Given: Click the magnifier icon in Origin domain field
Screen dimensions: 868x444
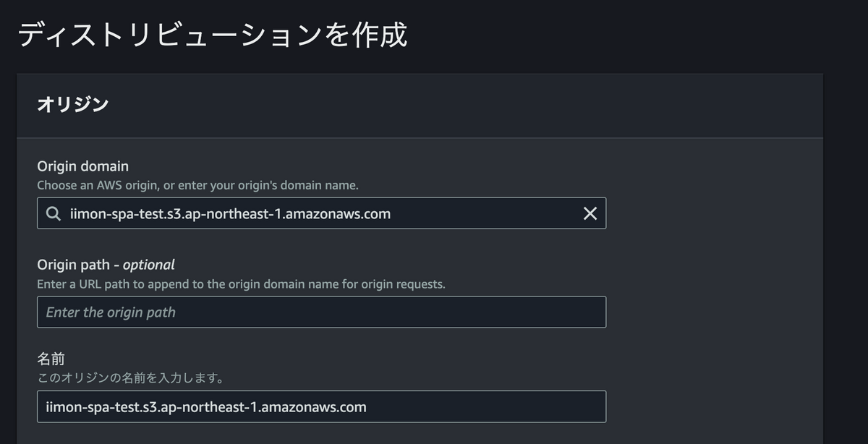Looking at the screenshot, I should [53, 214].
